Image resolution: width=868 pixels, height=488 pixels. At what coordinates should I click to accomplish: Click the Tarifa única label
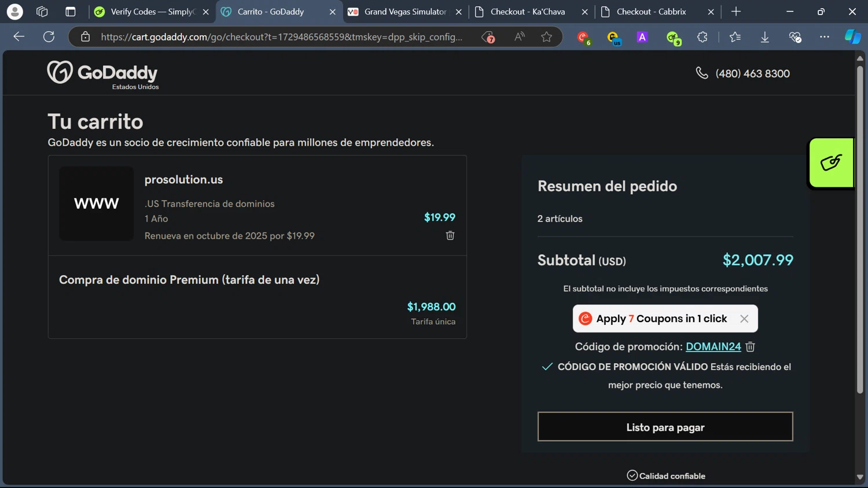pos(433,321)
